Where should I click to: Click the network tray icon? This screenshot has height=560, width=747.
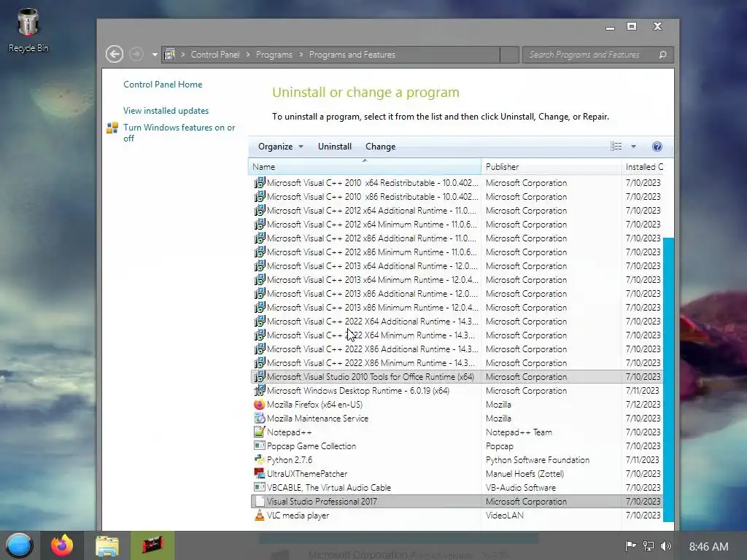click(649, 546)
